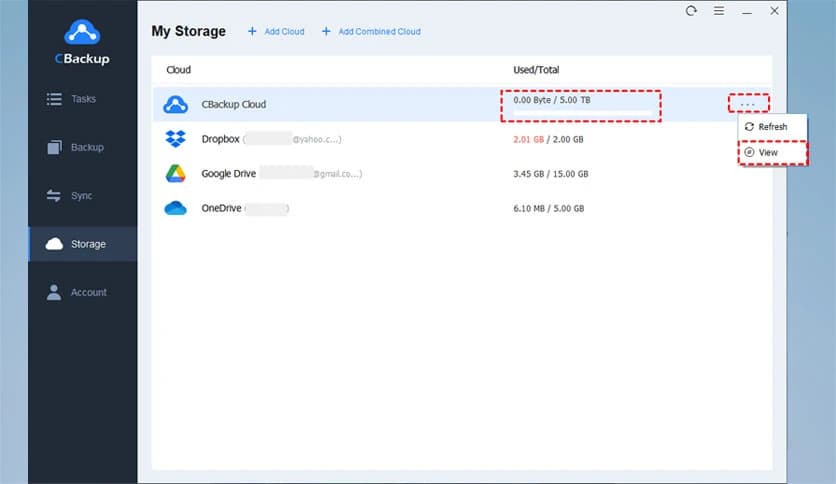Select the Google Drive row
The height and width of the screenshot is (484, 836).
[x=462, y=174]
